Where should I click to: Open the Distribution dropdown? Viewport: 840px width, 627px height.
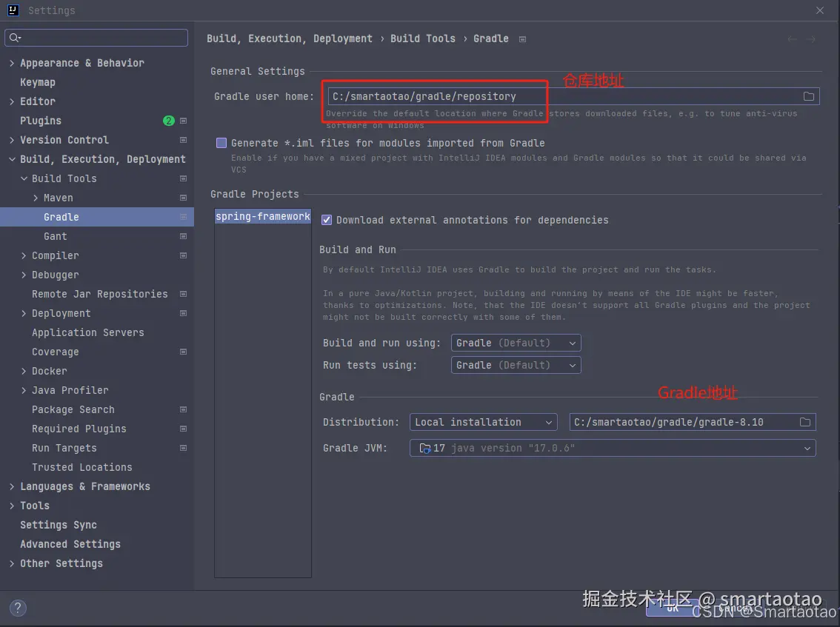tap(483, 422)
